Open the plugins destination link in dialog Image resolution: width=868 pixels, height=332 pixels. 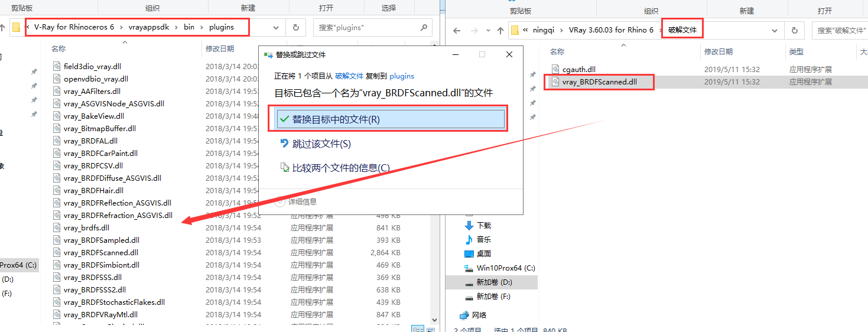[402, 76]
